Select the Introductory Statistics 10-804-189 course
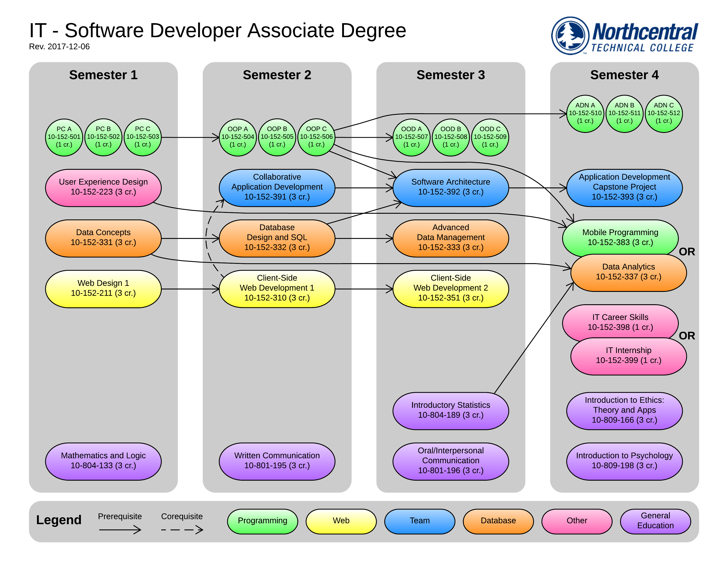The width and height of the screenshot is (728, 563). 450,410
